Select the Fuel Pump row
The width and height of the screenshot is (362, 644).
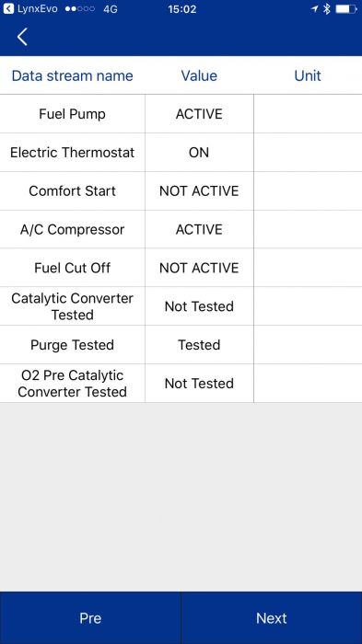click(181, 114)
